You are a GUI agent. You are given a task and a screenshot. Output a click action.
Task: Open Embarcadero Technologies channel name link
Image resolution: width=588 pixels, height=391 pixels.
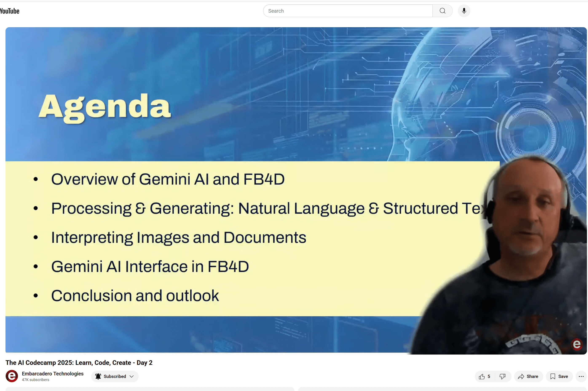pyautogui.click(x=53, y=374)
